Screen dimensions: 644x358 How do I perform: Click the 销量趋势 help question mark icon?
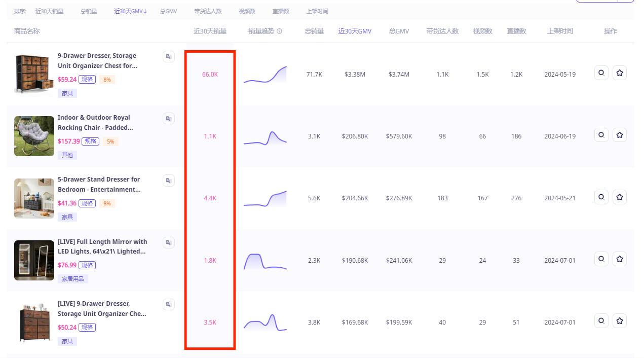click(279, 31)
